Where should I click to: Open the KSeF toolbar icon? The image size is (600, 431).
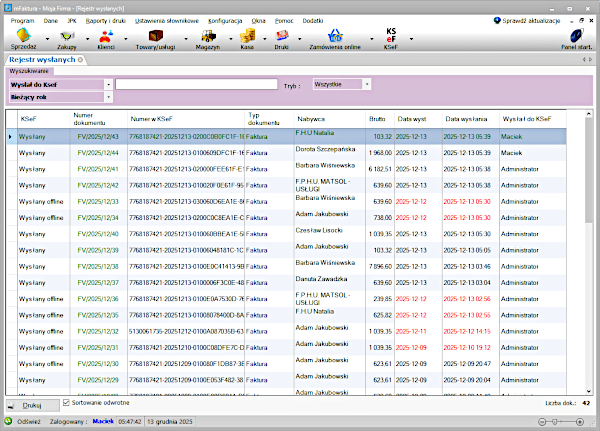[390, 37]
